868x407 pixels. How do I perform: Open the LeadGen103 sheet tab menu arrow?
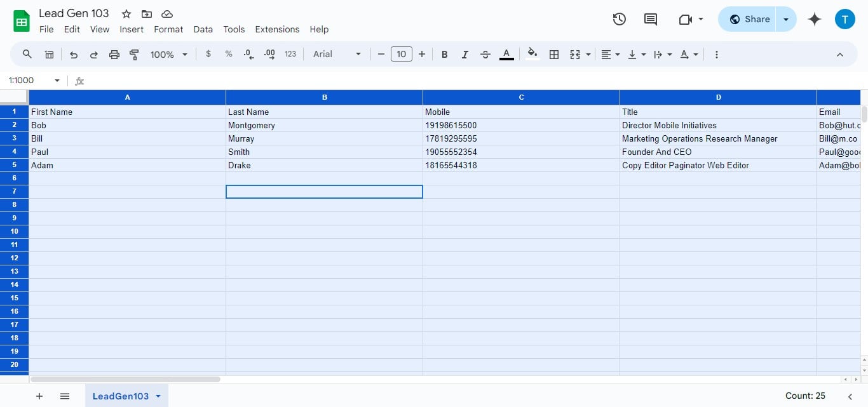coord(158,396)
